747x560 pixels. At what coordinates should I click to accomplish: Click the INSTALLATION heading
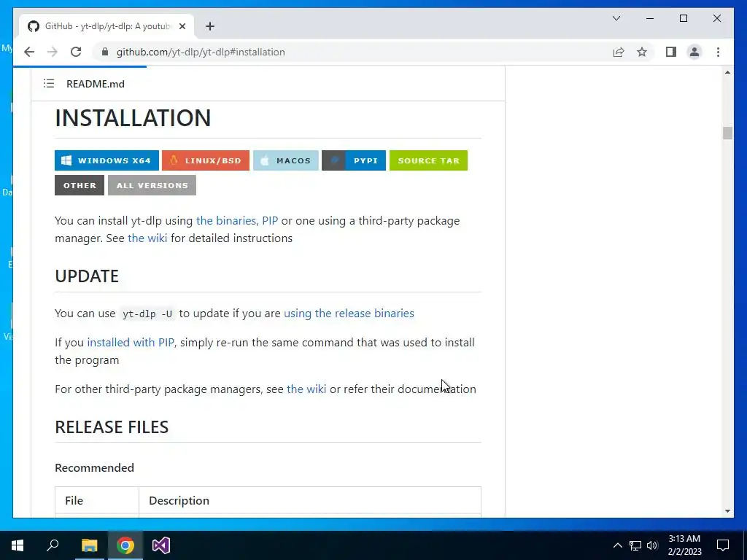pyautogui.click(x=133, y=117)
